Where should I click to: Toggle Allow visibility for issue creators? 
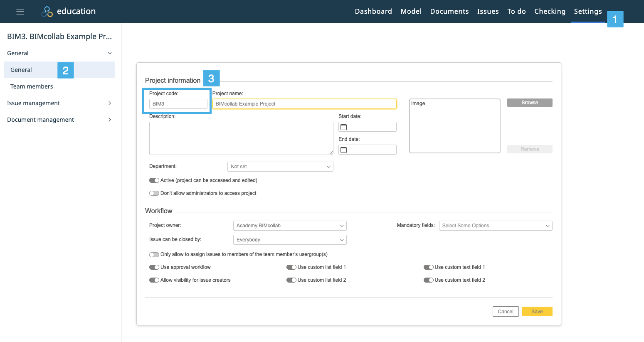154,280
